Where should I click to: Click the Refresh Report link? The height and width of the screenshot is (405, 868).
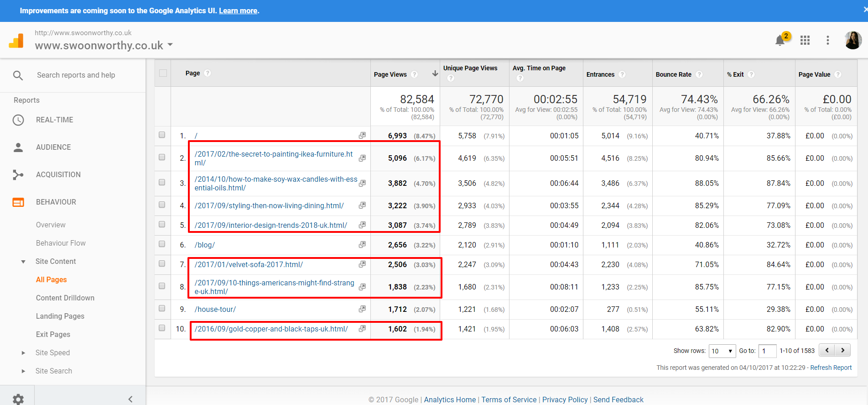tap(831, 368)
